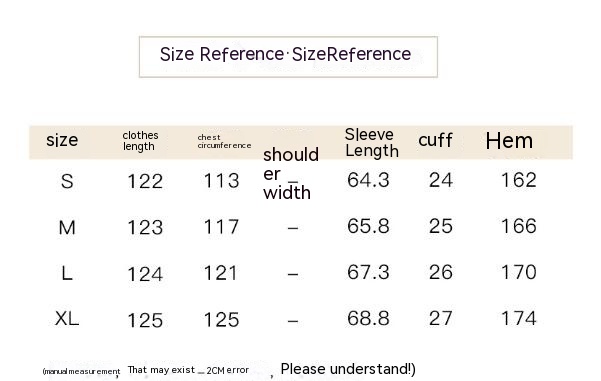This screenshot has height=381, width=601.
Task: Select the XL size row label
Action: click(x=67, y=319)
